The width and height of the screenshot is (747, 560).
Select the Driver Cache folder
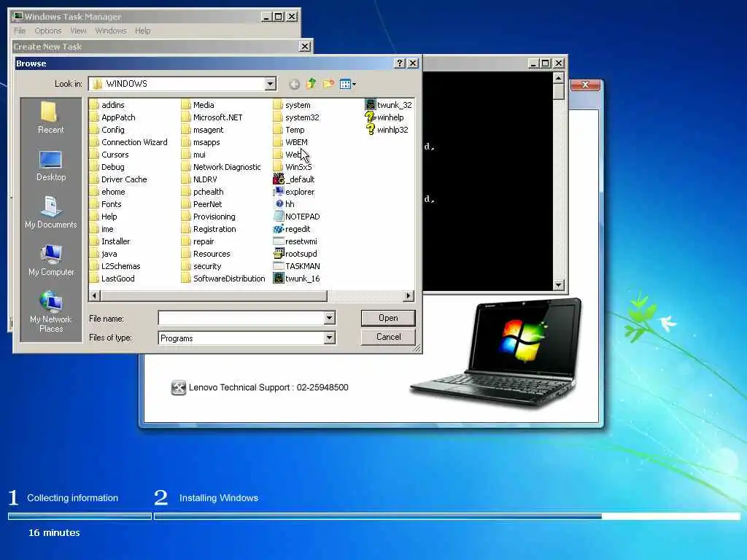click(x=119, y=179)
